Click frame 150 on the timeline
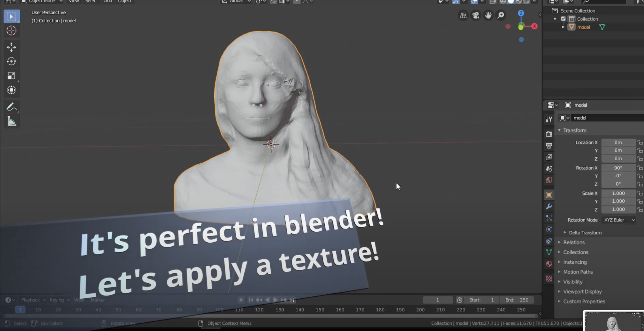The image size is (644, 331). pyautogui.click(x=320, y=310)
